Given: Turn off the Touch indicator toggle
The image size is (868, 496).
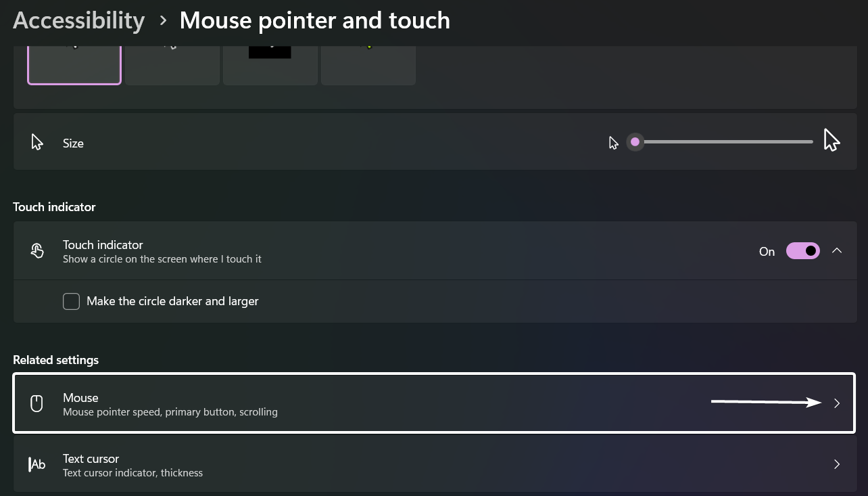Looking at the screenshot, I should [802, 250].
